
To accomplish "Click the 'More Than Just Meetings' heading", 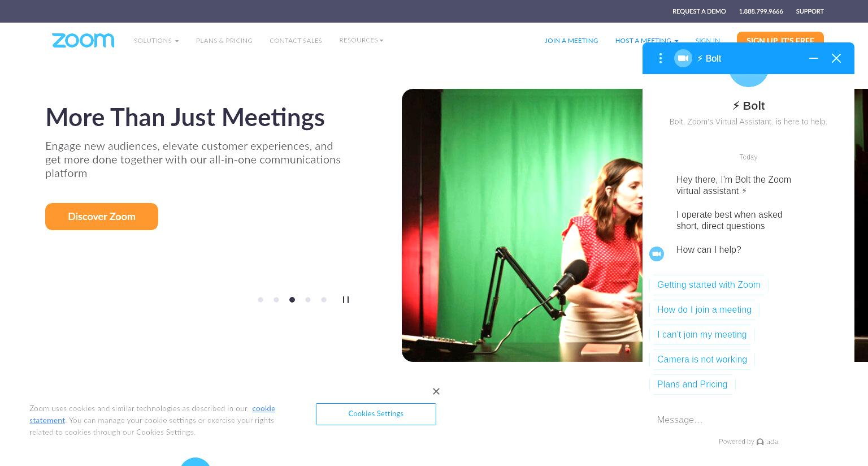I will [x=185, y=118].
